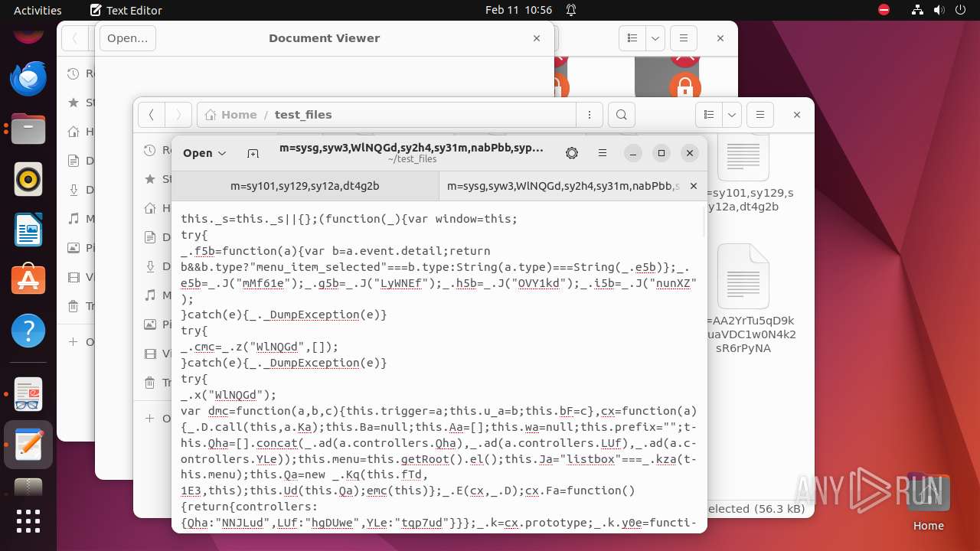This screenshot has width=980, height=551.
Task: Go back in the rear Files window
Action: click(x=74, y=38)
